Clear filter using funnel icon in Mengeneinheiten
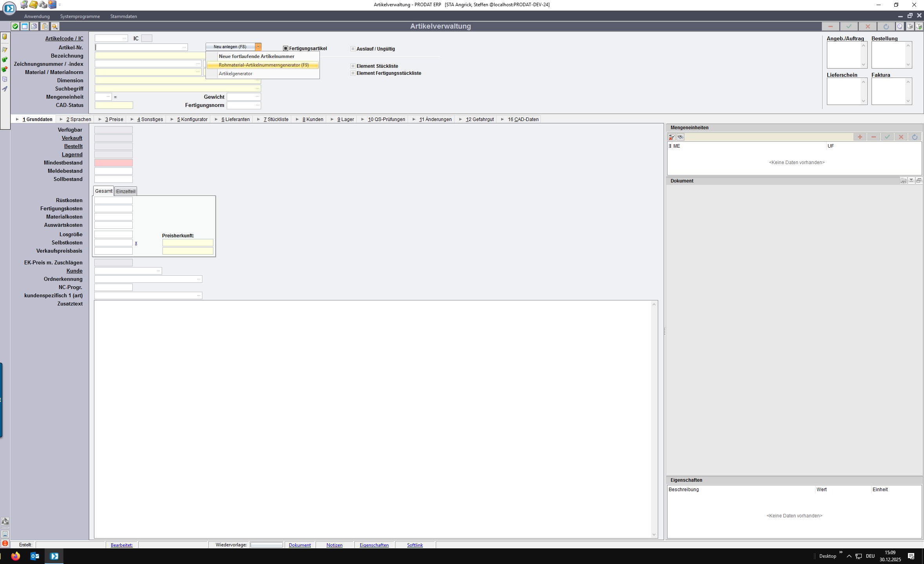 [x=672, y=137]
